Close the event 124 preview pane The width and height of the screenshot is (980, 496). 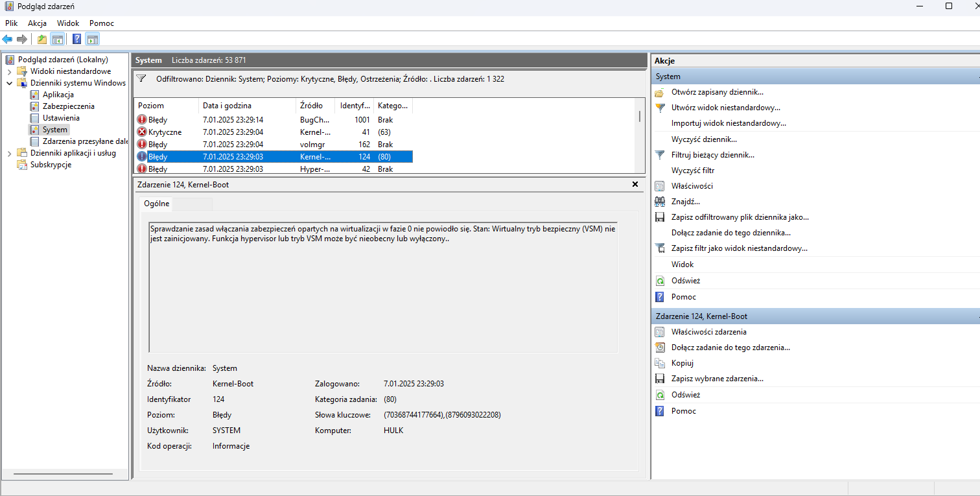[635, 185]
